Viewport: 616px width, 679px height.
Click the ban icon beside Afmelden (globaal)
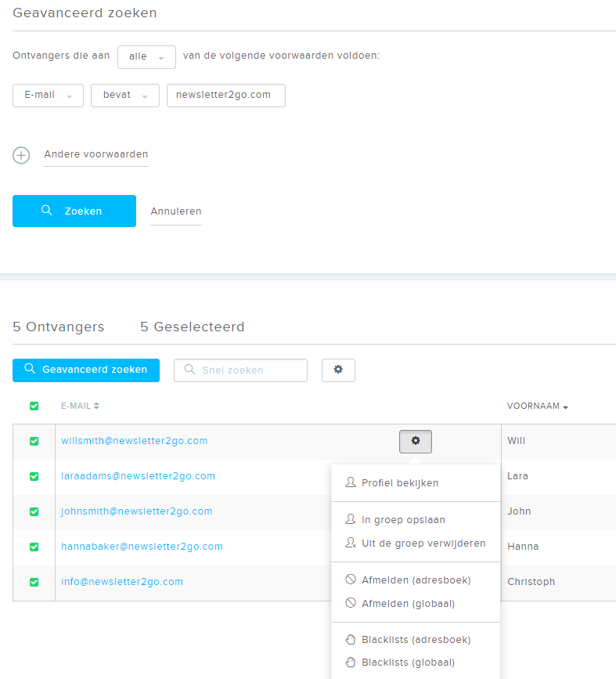pos(351,603)
